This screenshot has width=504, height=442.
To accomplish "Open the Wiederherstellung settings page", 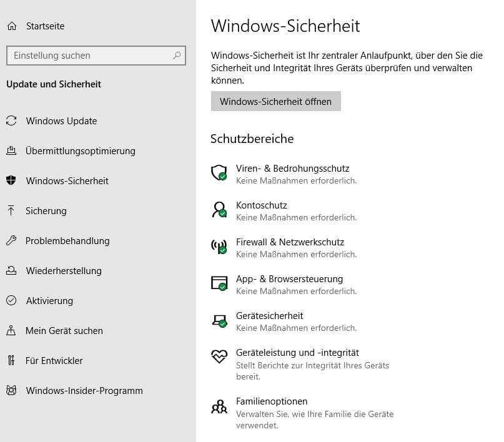I will coord(63,271).
